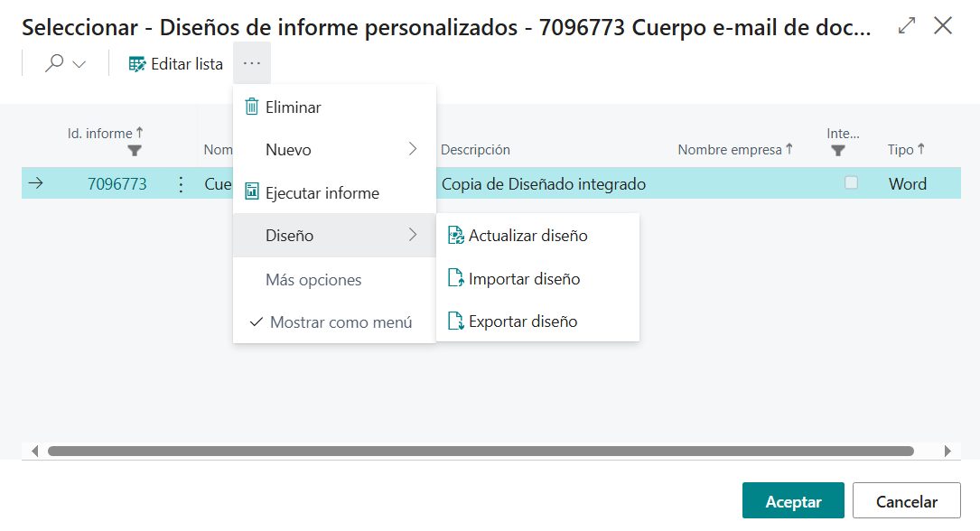Image resolution: width=980 pixels, height=531 pixels.
Task: Open the row options three-dot icon
Action: 181,183
